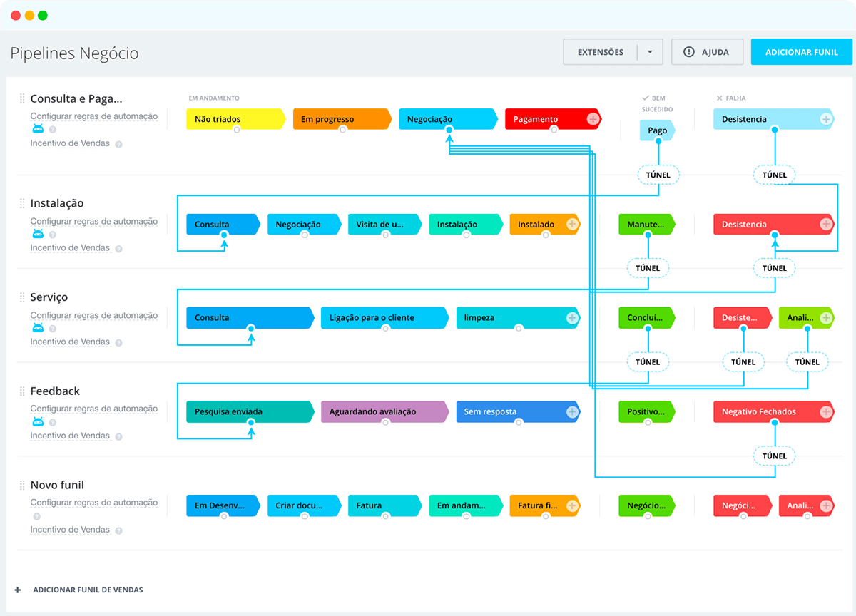Open the Ajuda help button

[707, 52]
